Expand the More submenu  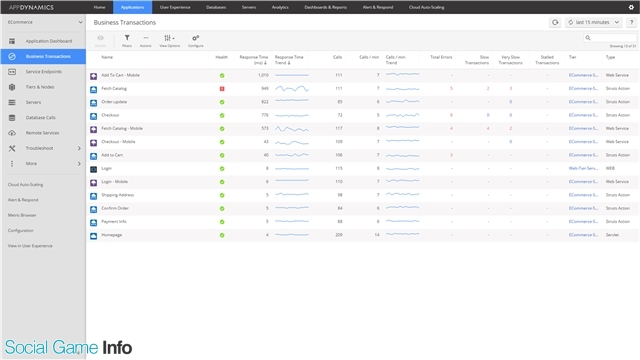(79, 164)
